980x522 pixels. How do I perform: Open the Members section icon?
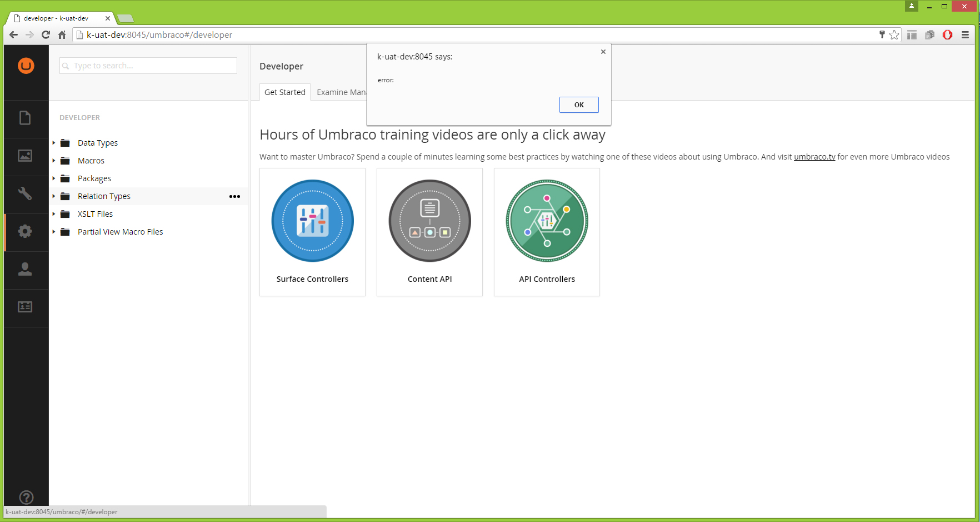[x=25, y=307]
